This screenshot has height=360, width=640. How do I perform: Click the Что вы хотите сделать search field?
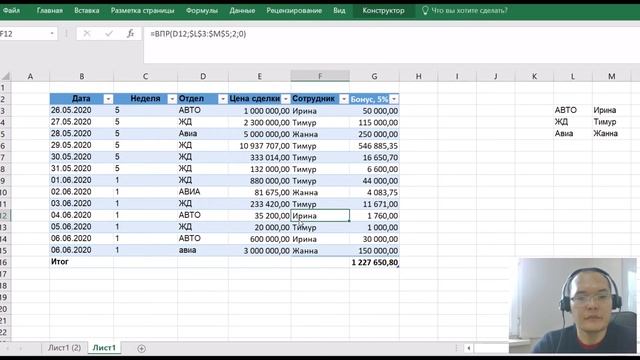(469, 11)
